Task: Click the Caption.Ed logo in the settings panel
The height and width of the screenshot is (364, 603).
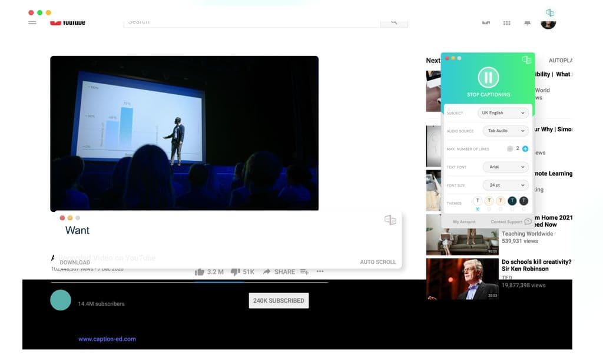Action: point(526,59)
